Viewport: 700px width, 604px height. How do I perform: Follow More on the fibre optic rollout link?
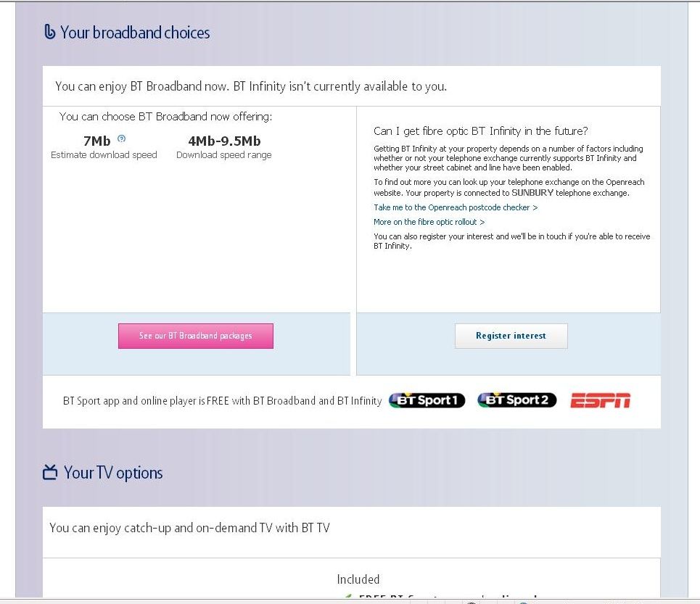[429, 222]
